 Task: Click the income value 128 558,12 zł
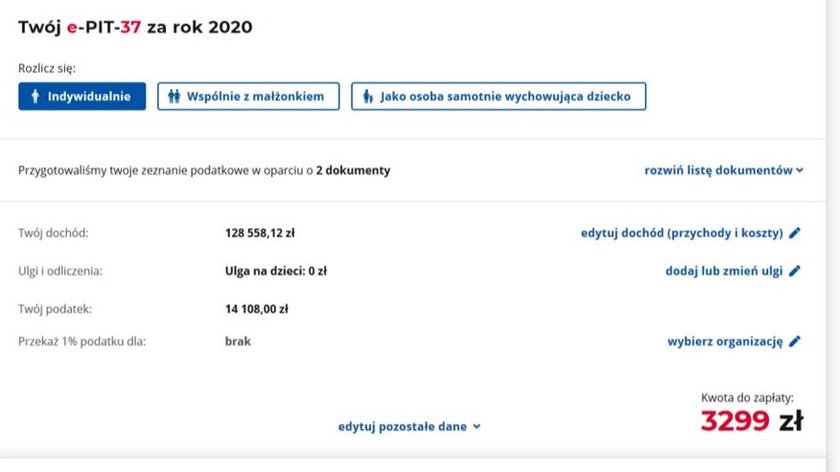click(x=260, y=233)
